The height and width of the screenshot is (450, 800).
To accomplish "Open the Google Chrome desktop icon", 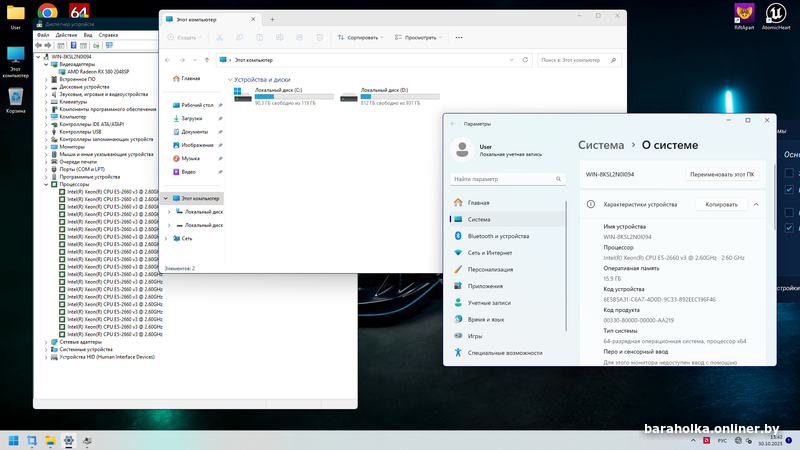I will coord(47,12).
